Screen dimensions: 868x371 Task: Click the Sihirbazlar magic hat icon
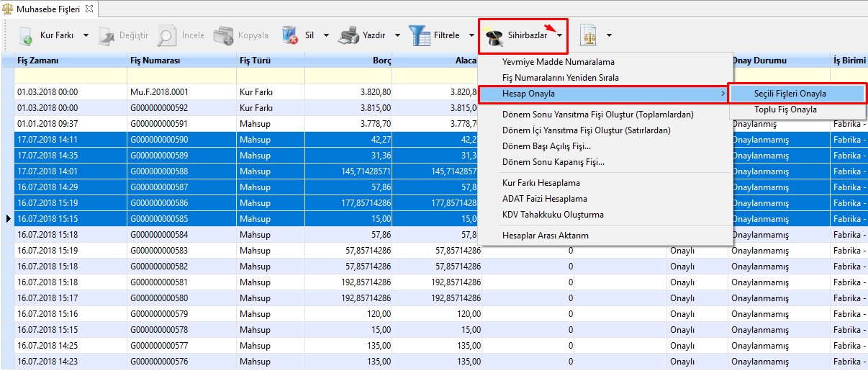(494, 37)
